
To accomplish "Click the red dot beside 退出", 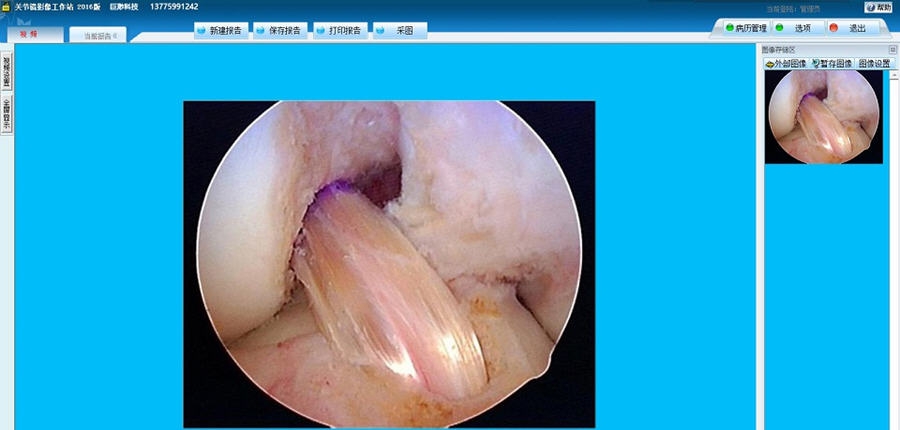I will pyautogui.click(x=833, y=27).
